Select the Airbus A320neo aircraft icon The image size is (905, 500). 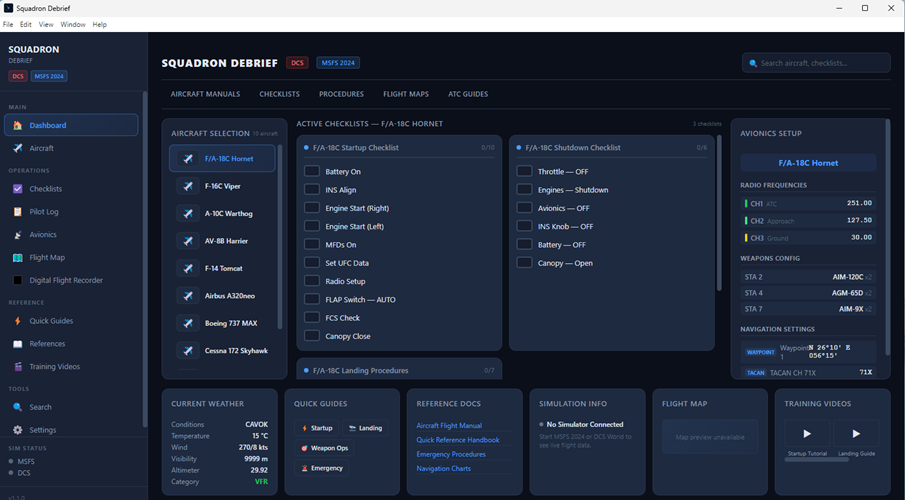click(x=188, y=296)
